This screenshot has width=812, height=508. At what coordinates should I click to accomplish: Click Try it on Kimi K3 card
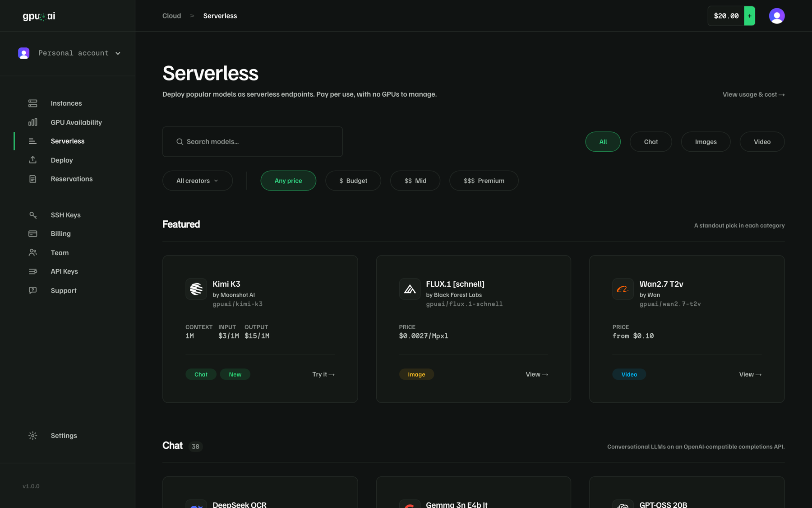(x=323, y=374)
